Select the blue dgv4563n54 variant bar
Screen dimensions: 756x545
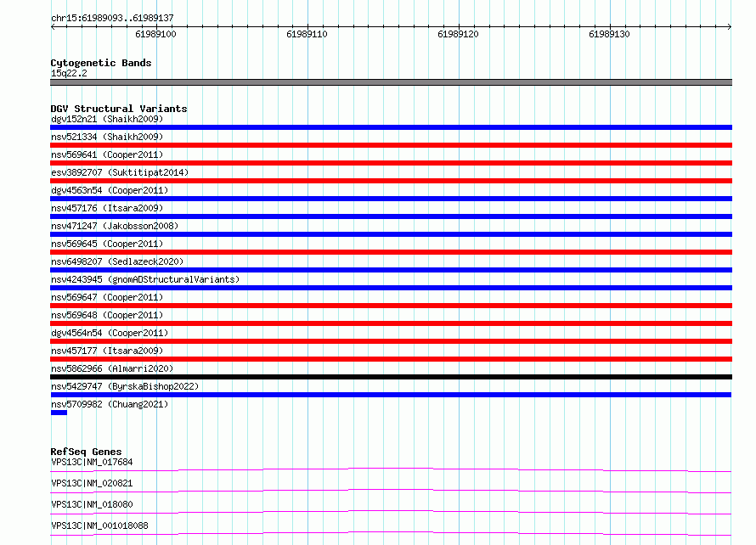[x=391, y=199]
